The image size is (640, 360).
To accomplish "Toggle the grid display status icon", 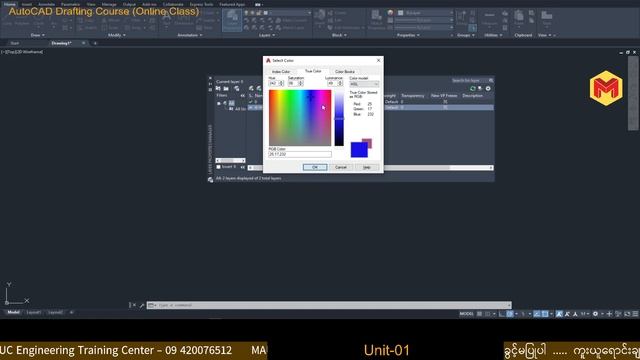I will [x=479, y=313].
